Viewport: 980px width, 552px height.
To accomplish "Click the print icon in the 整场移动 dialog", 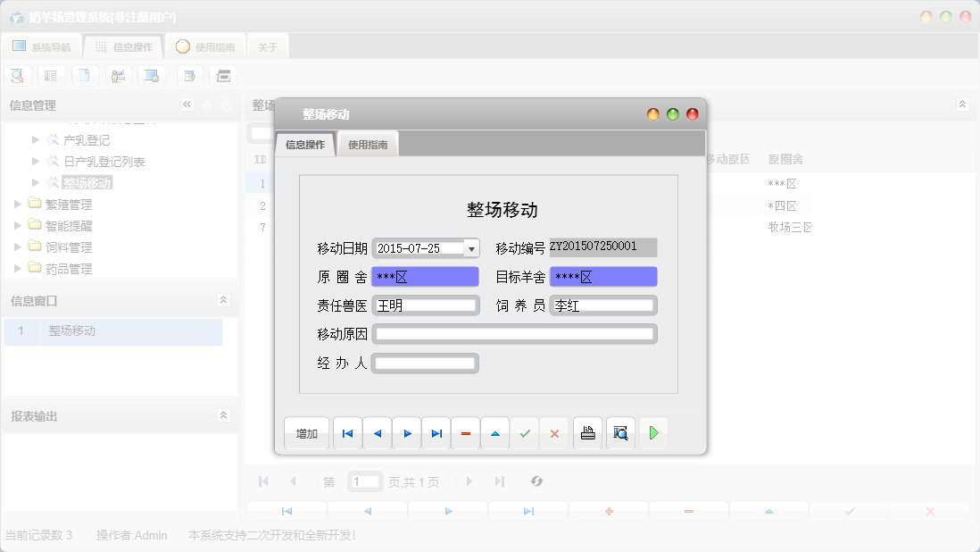I will pyautogui.click(x=587, y=432).
